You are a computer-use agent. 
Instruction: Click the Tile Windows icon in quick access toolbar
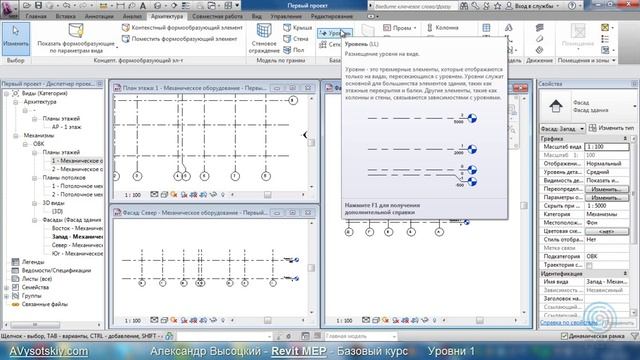tap(228, 6)
